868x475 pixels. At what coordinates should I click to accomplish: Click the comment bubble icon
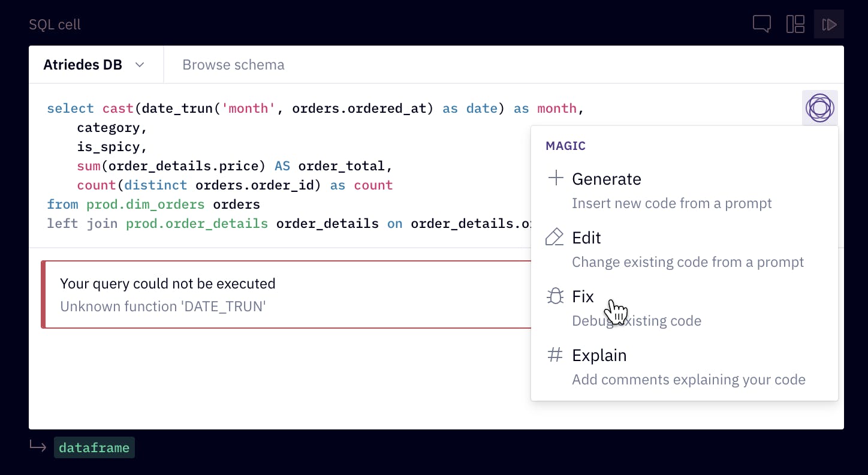(x=761, y=25)
